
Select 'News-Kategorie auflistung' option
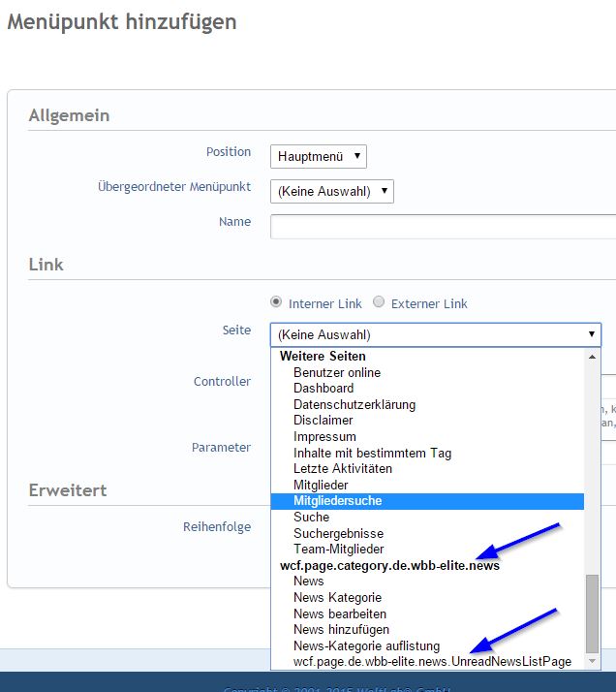tap(366, 645)
